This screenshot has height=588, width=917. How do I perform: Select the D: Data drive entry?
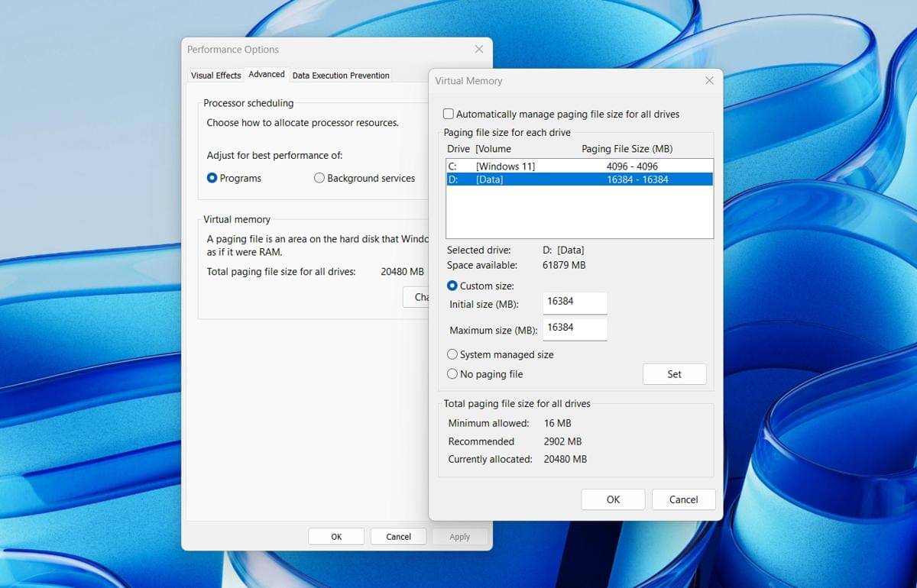[535, 179]
